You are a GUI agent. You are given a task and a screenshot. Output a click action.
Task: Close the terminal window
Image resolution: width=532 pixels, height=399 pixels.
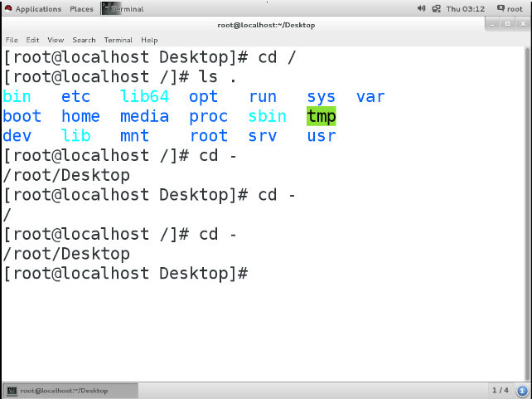pos(523,24)
